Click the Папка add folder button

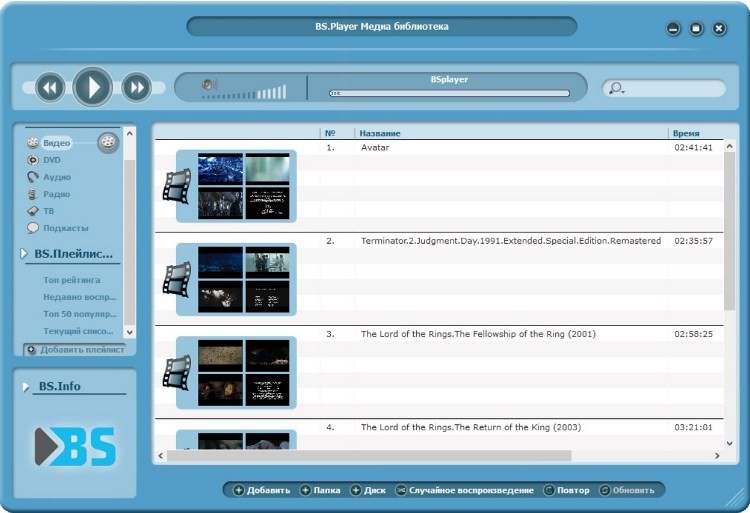pos(320,491)
